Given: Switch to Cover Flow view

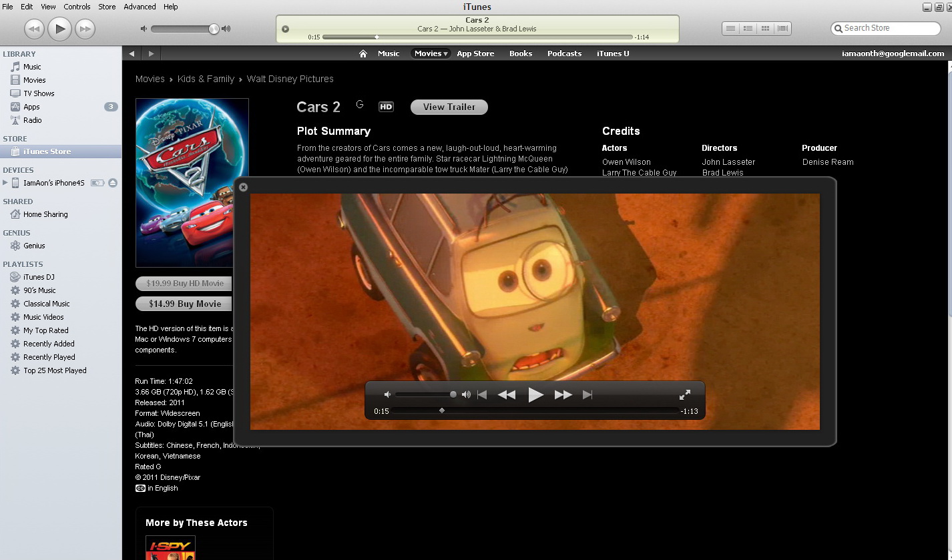Looking at the screenshot, I should [782, 29].
